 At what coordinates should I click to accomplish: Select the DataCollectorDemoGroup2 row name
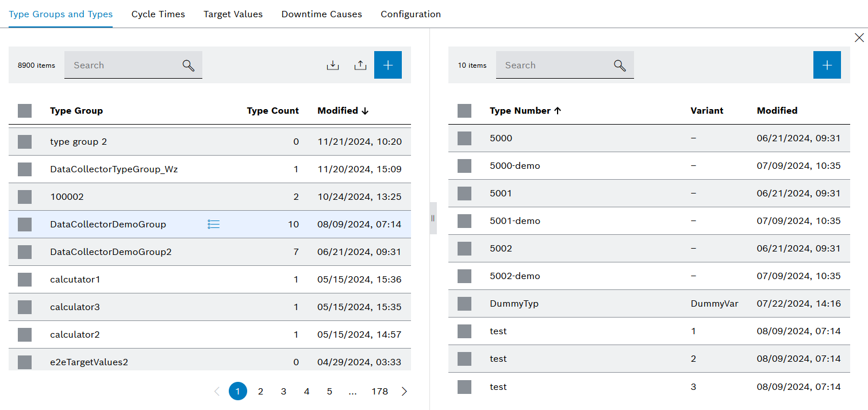111,252
